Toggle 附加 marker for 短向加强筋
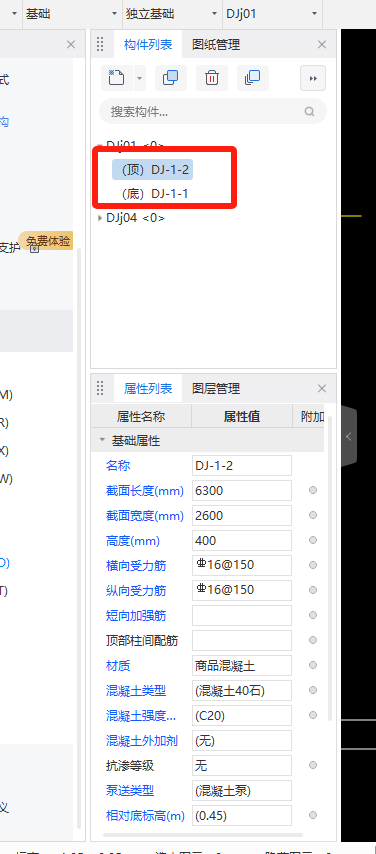The width and height of the screenshot is (376, 854). (313, 615)
